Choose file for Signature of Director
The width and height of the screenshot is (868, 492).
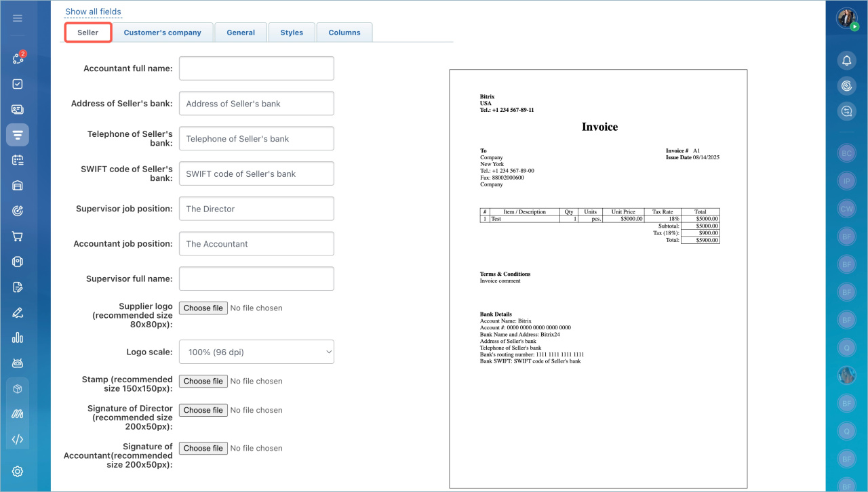[x=203, y=410]
